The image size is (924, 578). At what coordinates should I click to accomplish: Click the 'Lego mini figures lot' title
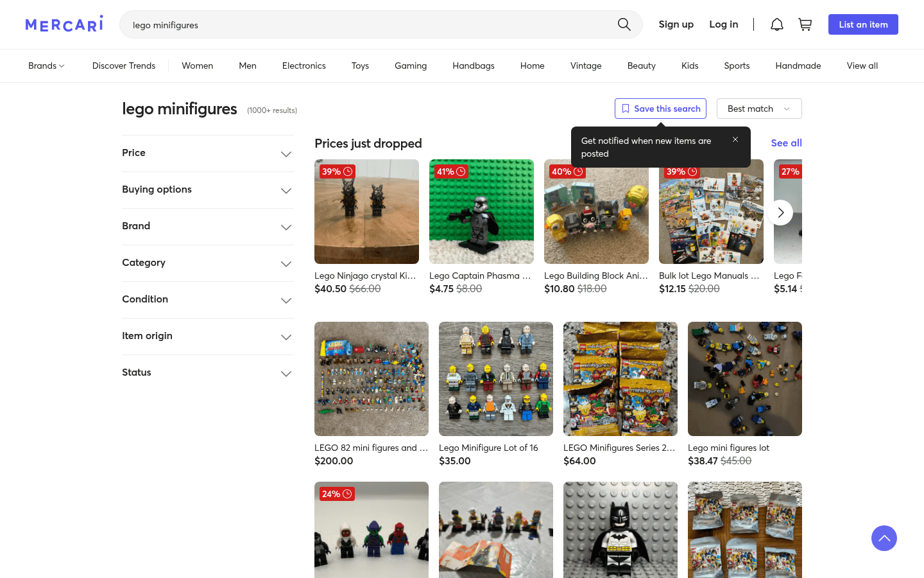point(728,448)
